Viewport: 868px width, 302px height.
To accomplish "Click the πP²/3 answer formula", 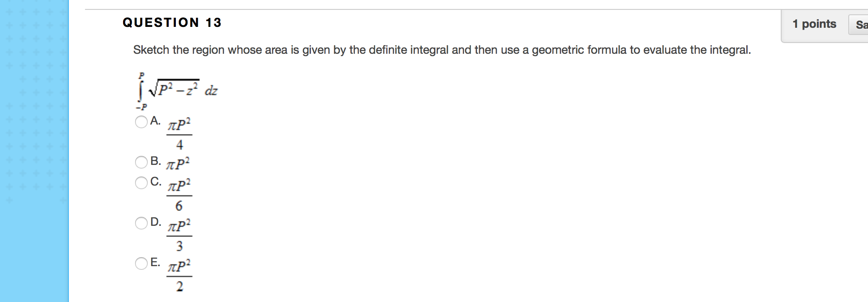I will click(179, 235).
